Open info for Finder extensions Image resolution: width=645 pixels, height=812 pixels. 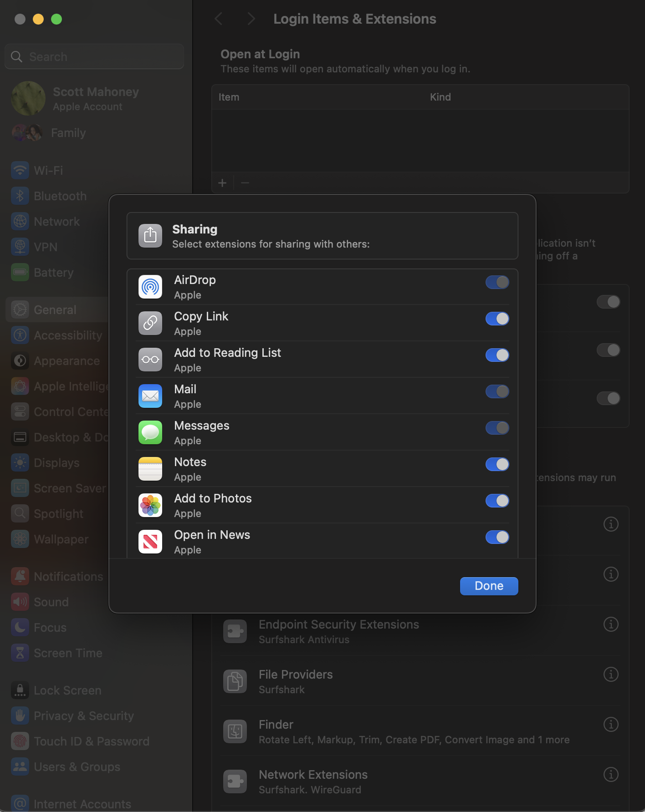pyautogui.click(x=611, y=724)
